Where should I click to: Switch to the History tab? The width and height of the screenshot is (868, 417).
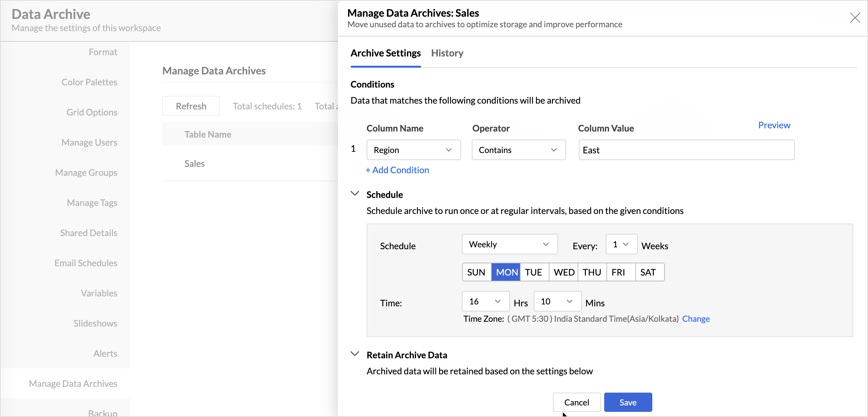point(447,53)
